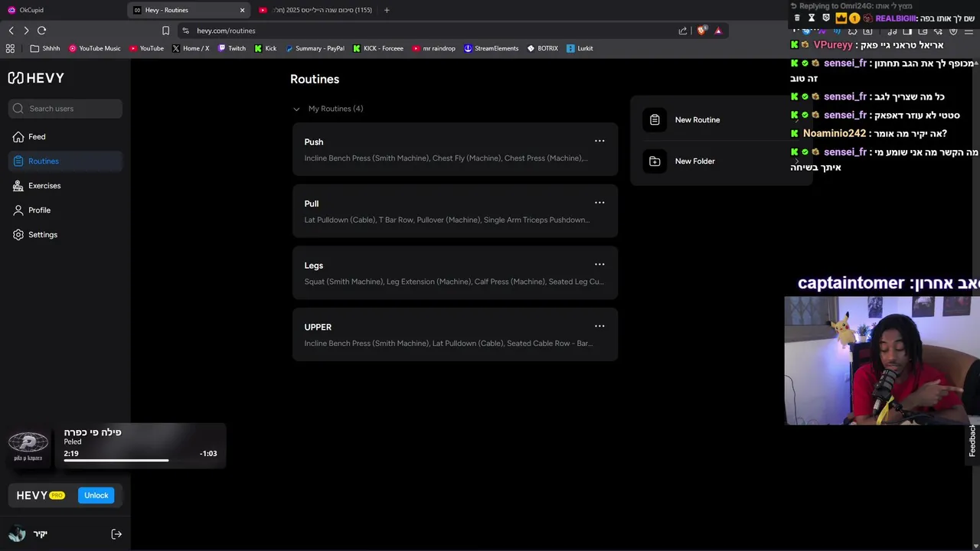Image resolution: width=980 pixels, height=551 pixels.
Task: Click the Brave Rewards triangle icon
Action: tap(718, 31)
